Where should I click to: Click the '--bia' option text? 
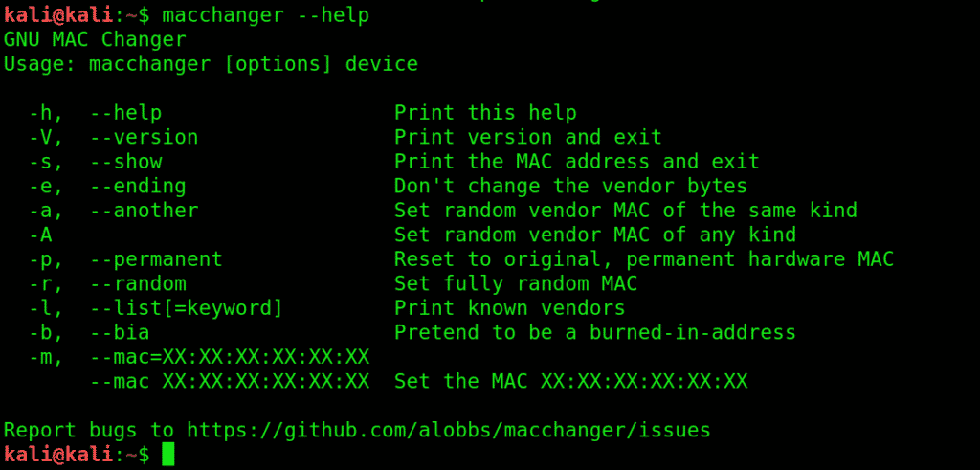point(120,332)
